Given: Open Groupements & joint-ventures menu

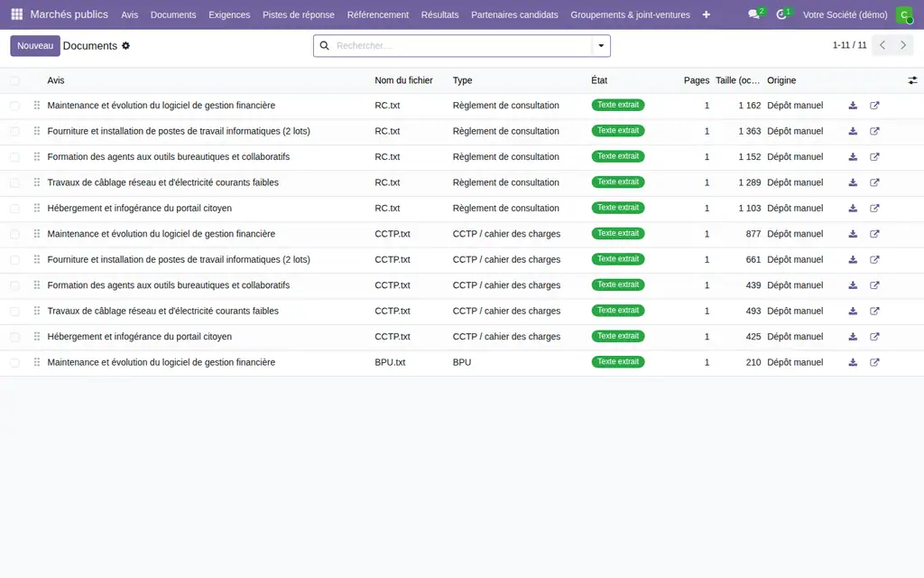Looking at the screenshot, I should [630, 14].
